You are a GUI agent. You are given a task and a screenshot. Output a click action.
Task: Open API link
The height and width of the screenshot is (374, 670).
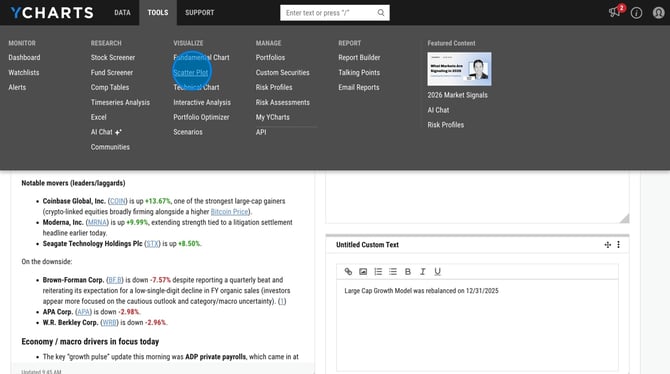(261, 132)
